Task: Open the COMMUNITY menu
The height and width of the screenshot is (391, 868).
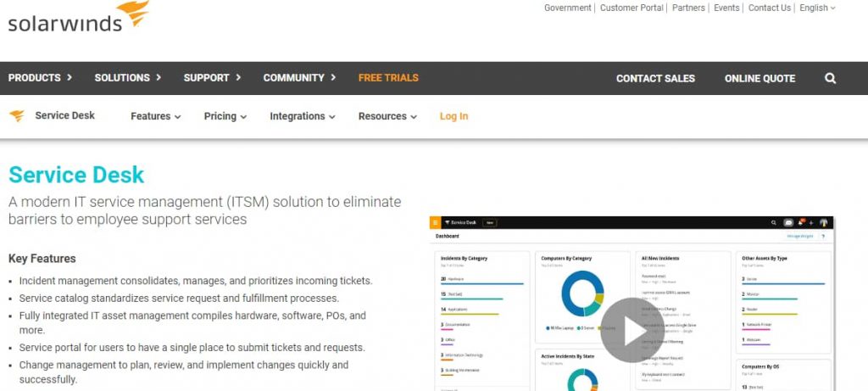Action: 299,78
